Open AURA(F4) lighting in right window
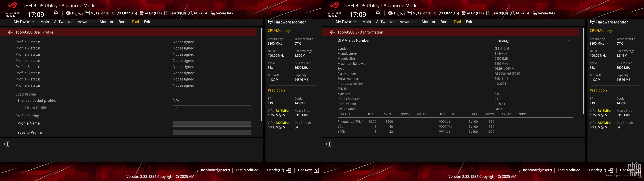This screenshot has height=181, width=644. [x=520, y=13]
